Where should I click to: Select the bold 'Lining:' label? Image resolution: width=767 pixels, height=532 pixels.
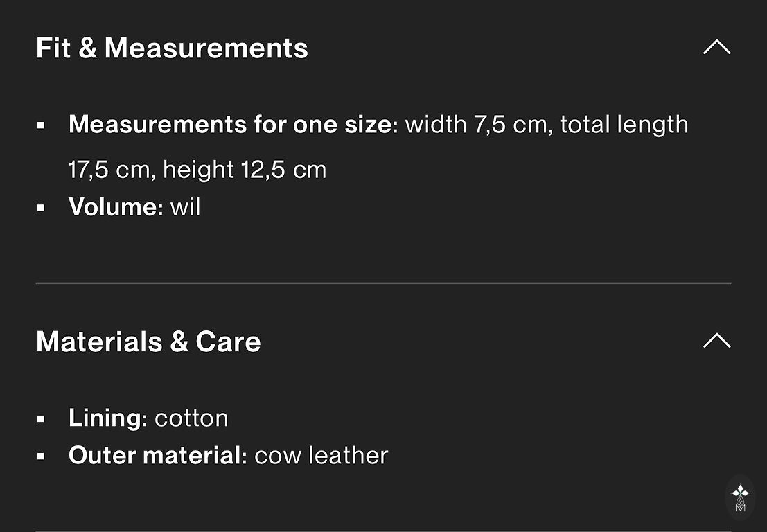coord(107,418)
